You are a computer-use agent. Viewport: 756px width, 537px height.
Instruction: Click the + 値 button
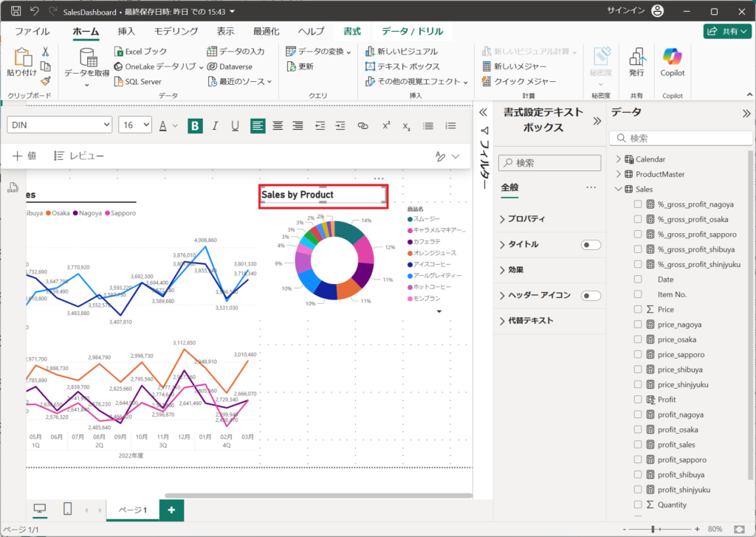click(x=24, y=156)
